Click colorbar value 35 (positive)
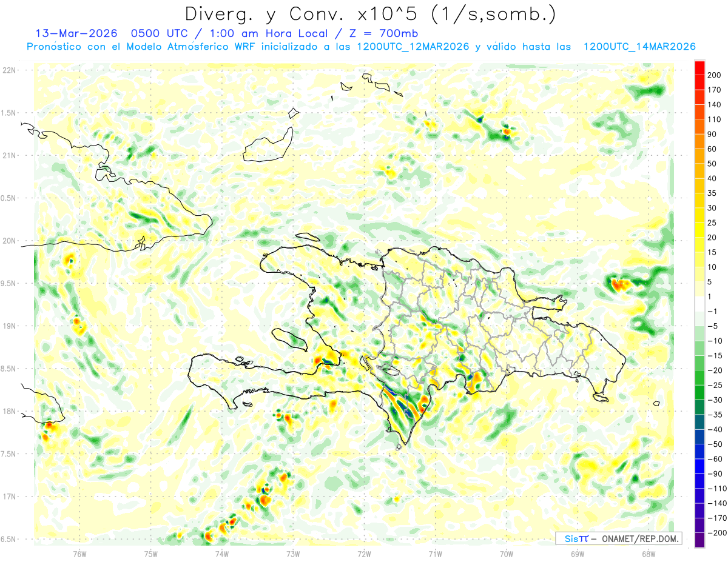728x562 pixels. point(712,193)
